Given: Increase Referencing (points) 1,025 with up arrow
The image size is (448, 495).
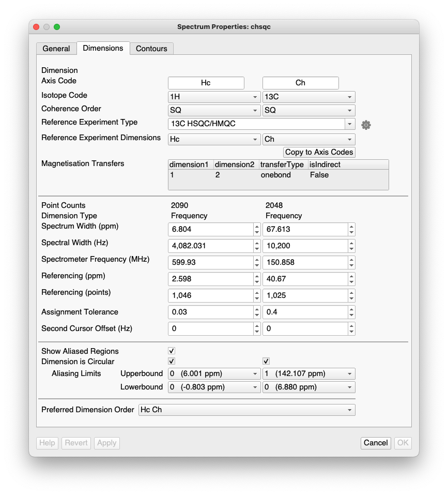Looking at the screenshot, I should (351, 292).
